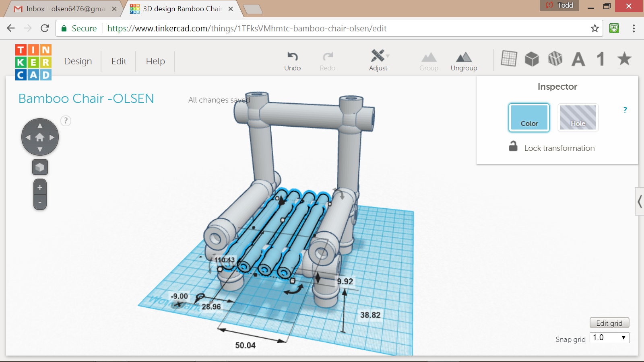
Task: Expand the collapsed right side panel
Action: click(639, 201)
